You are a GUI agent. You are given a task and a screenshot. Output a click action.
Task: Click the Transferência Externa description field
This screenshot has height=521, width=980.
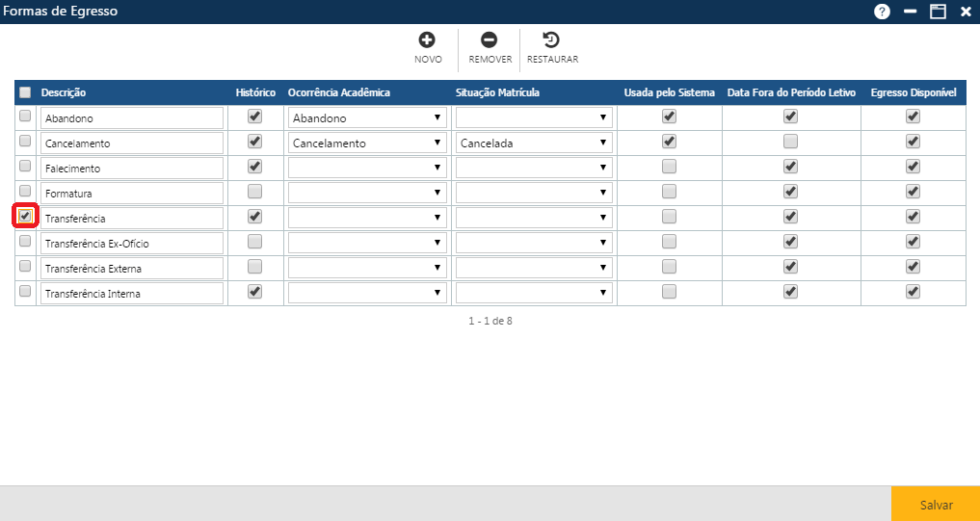tap(131, 268)
